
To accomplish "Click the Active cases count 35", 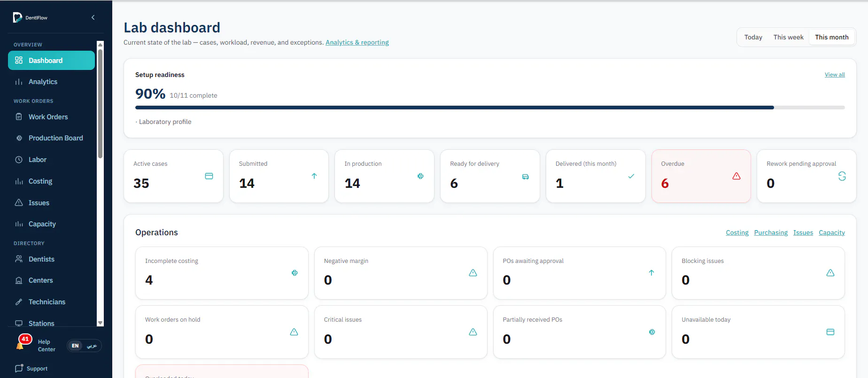I will click(141, 183).
